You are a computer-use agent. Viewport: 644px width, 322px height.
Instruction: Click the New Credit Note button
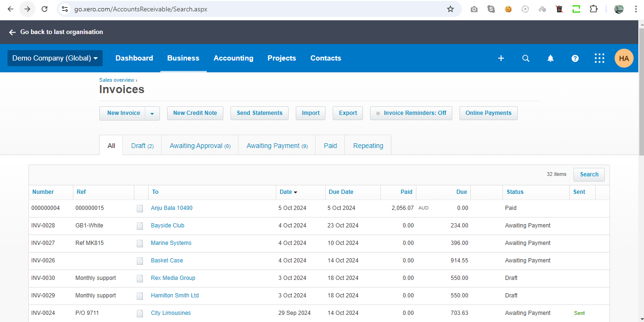tap(195, 113)
